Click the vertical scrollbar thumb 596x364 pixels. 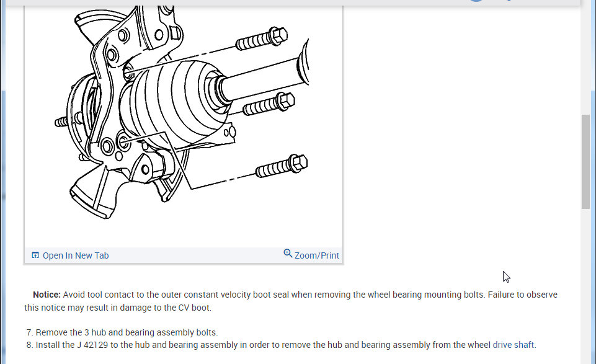[585, 161]
